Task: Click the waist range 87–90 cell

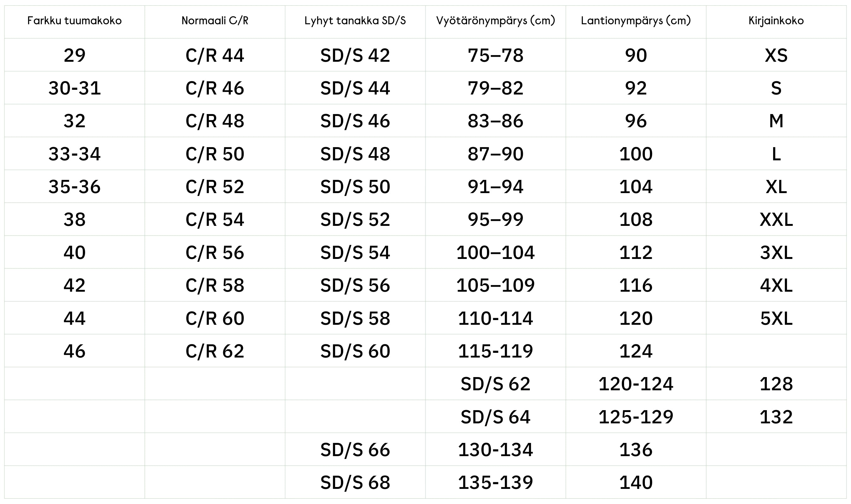Action: click(x=495, y=154)
